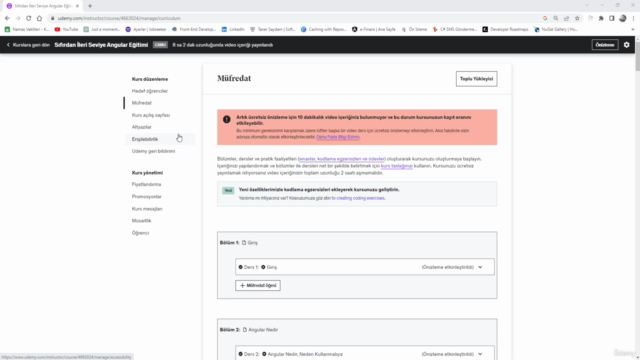640x360 pixels.
Task: Open creating coding exercises link
Action: (x=358, y=198)
